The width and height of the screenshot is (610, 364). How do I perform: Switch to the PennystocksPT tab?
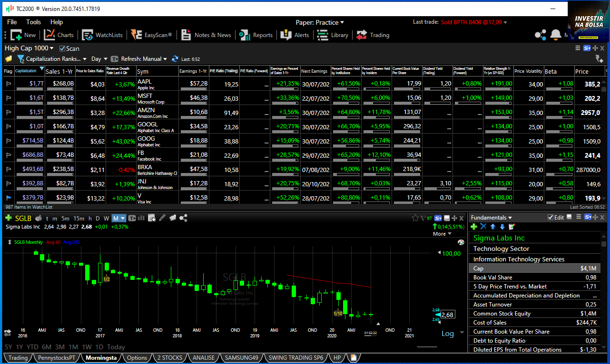57,358
